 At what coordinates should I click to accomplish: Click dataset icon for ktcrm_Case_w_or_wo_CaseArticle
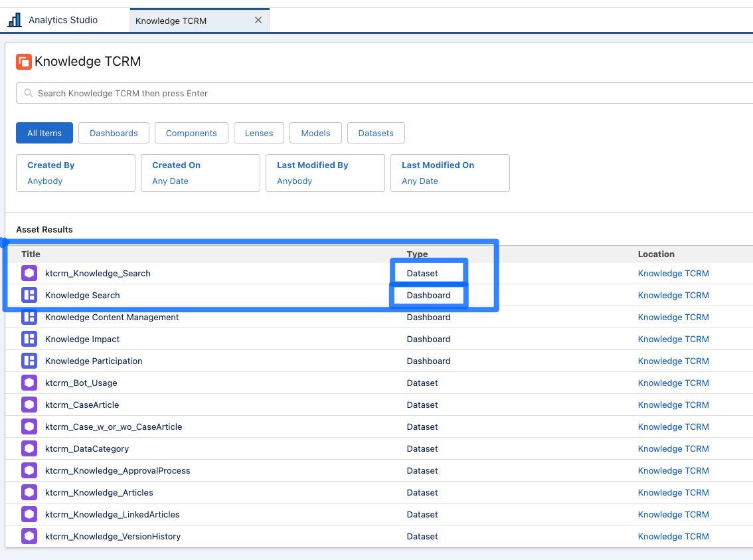coord(29,427)
